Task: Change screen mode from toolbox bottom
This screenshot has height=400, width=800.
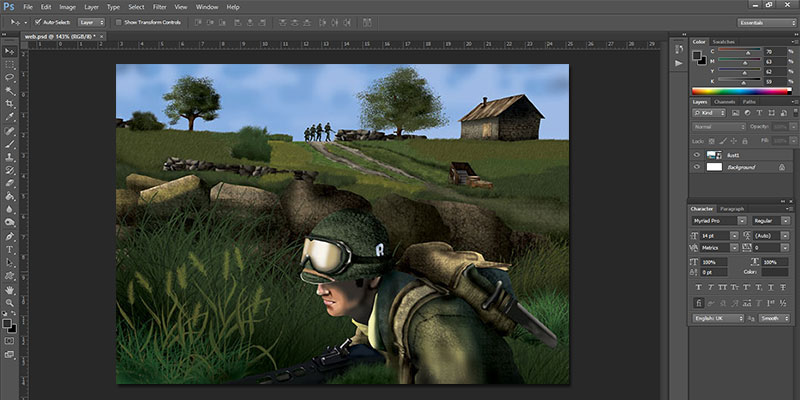Action: (10, 354)
